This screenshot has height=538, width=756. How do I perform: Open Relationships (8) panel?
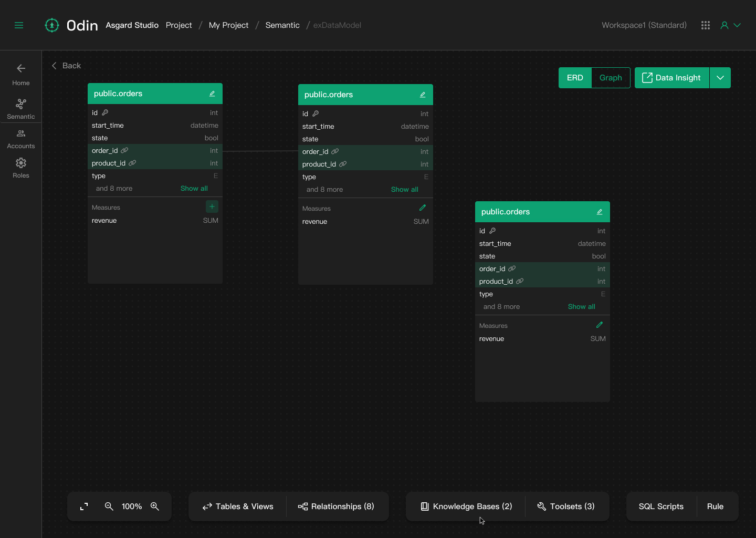336,506
